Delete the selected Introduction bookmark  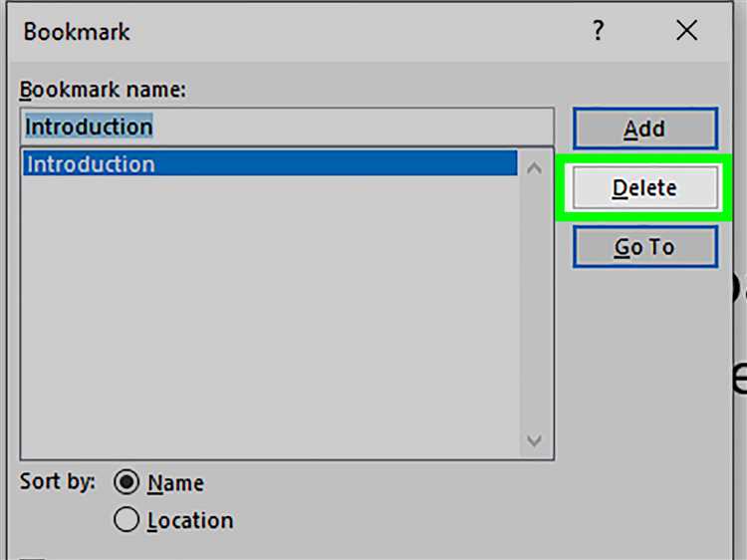pos(645,187)
